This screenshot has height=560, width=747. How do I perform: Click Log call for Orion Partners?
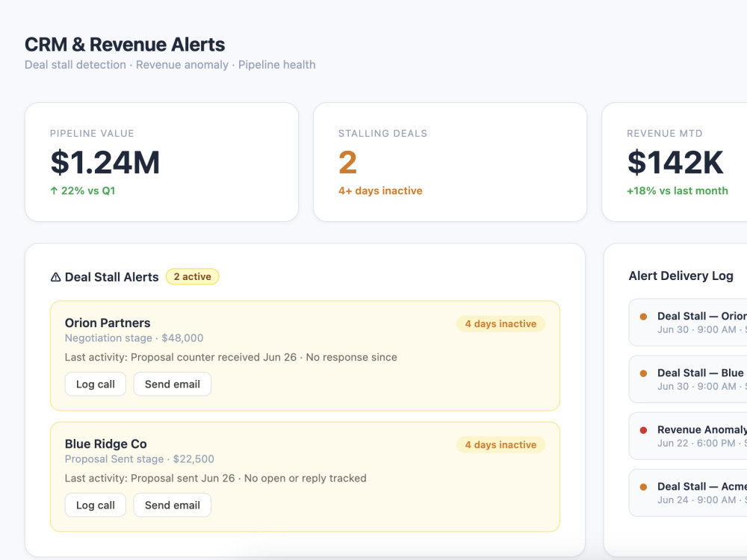point(96,384)
